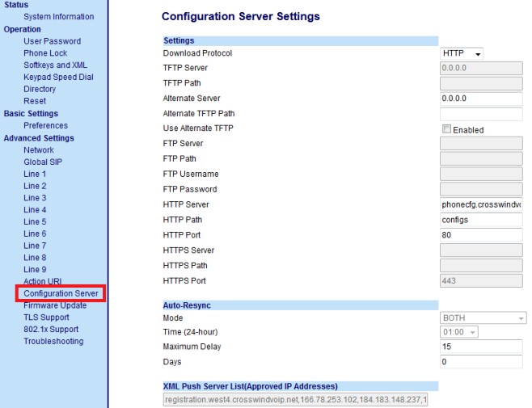Click the Reset sidebar link
532x408 pixels.
click(x=35, y=102)
